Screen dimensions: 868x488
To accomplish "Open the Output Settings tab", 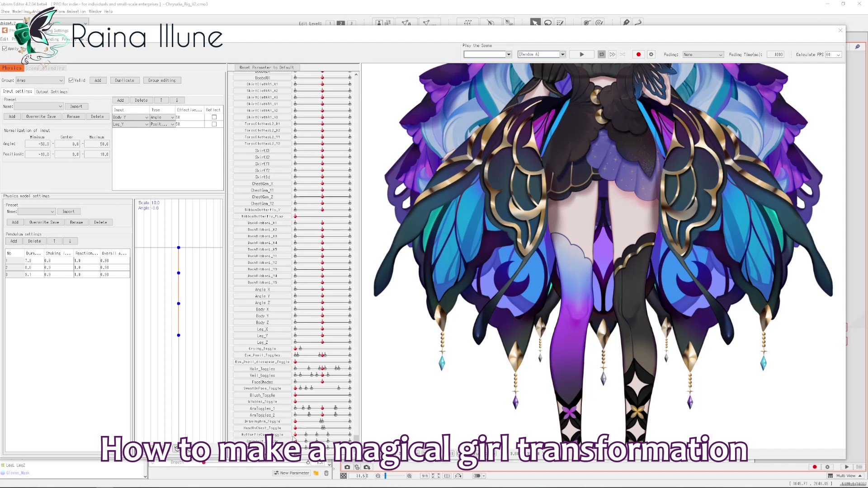I will coord(52,92).
